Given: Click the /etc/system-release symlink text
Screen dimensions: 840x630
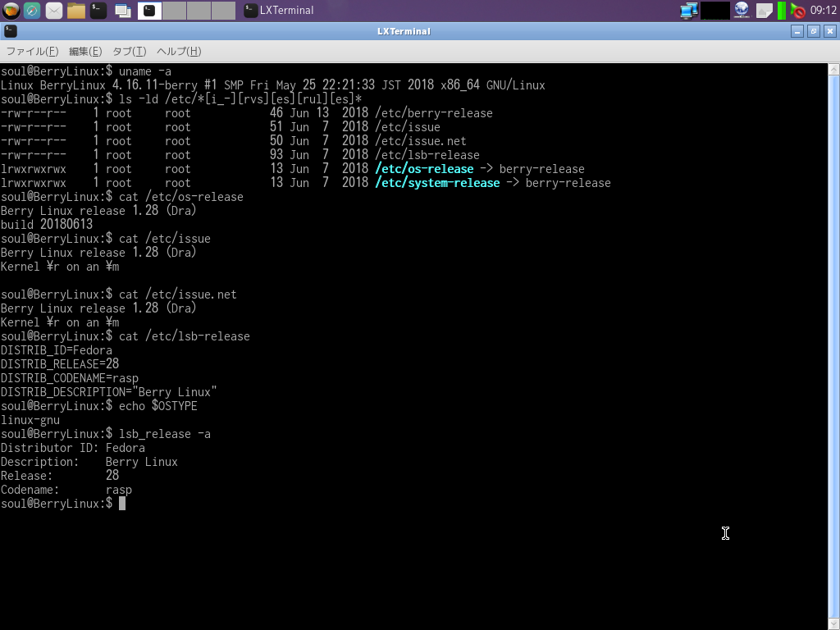Looking at the screenshot, I should [438, 183].
